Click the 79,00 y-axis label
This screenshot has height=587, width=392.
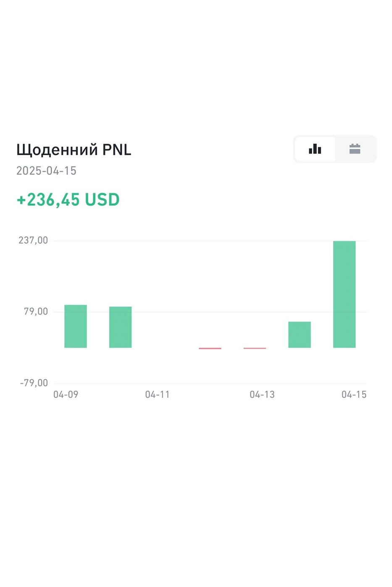click(x=36, y=312)
